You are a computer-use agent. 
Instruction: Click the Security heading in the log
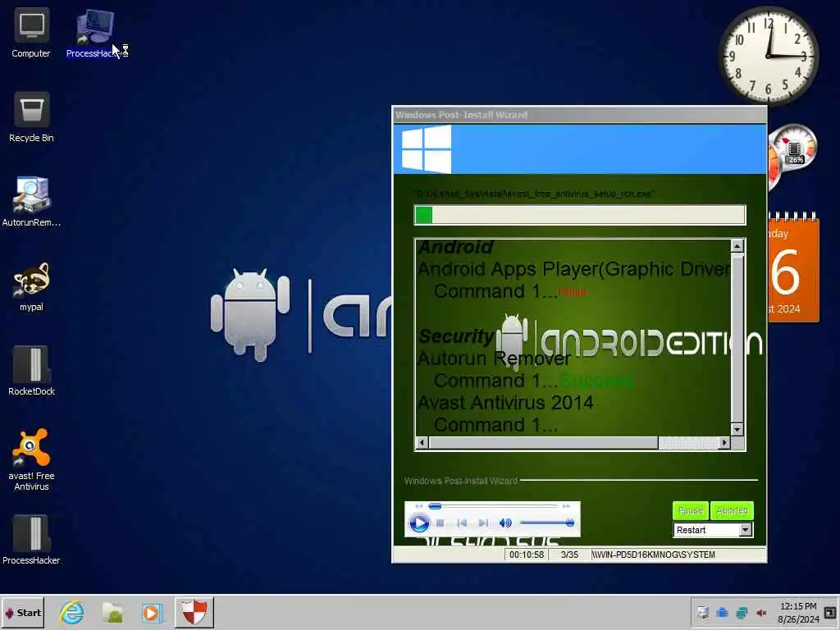click(456, 336)
